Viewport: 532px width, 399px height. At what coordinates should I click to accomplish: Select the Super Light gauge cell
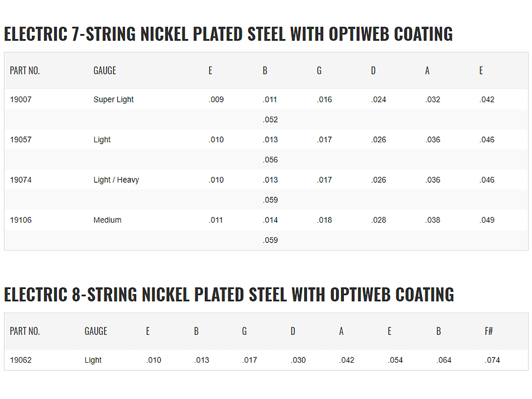pos(113,100)
